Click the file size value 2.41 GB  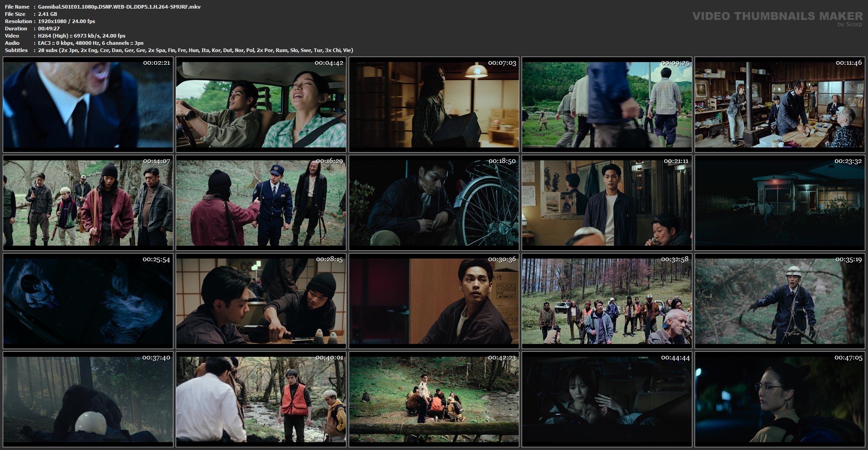tap(48, 14)
